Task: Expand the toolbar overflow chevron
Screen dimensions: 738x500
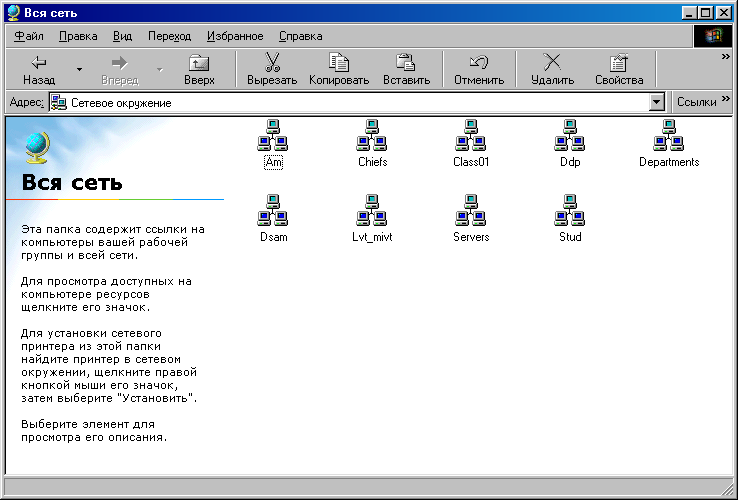Action: pos(726,57)
